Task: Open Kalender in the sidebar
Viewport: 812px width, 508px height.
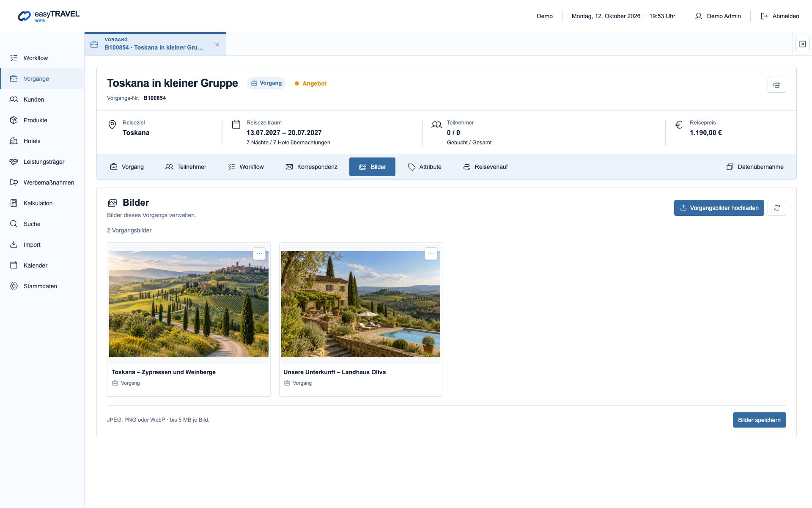Action: point(42,265)
